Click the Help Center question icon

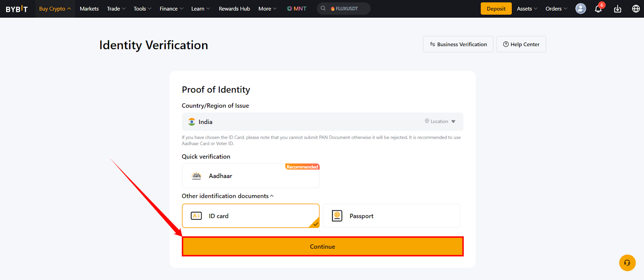coord(506,44)
